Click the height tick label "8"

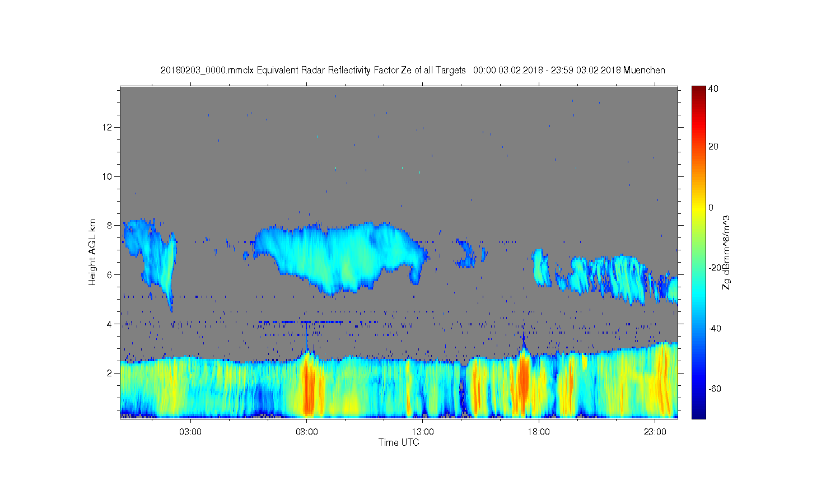coord(110,226)
